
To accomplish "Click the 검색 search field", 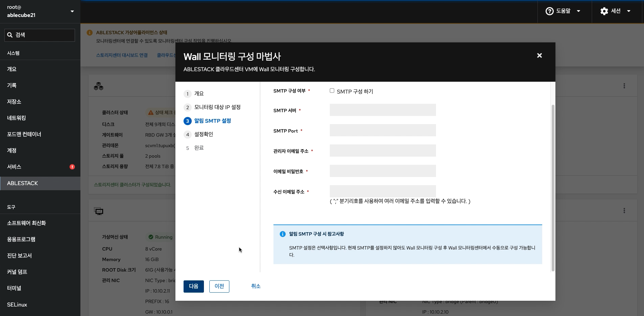I will pos(40,35).
